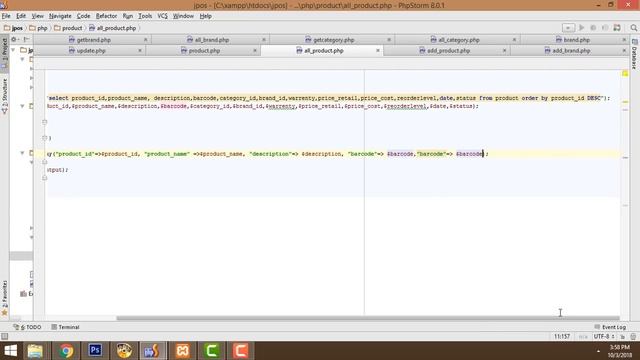This screenshot has width=640, height=360.
Task: Toggle the Structure tool window
Action: coord(4,96)
